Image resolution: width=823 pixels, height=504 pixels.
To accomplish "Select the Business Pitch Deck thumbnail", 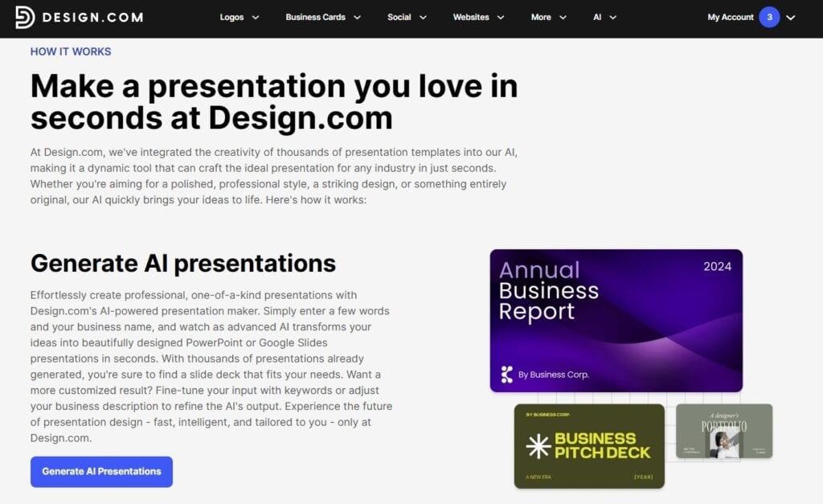I will [589, 446].
